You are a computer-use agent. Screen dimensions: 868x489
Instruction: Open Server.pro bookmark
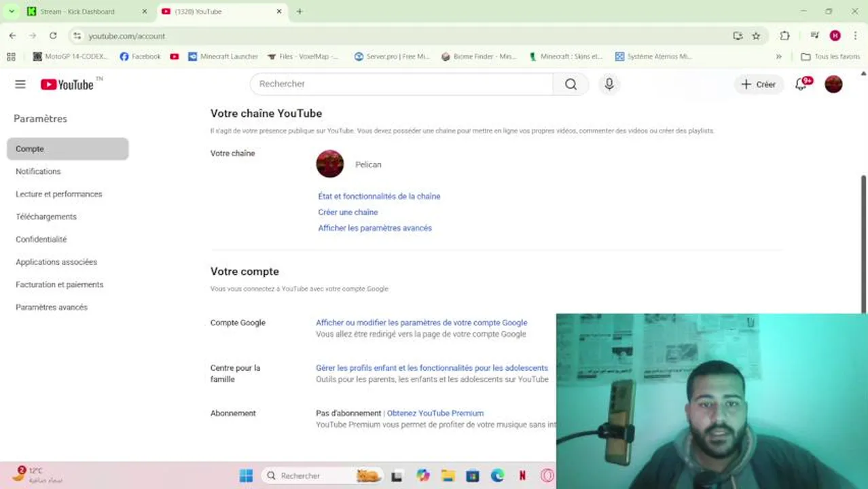click(392, 56)
